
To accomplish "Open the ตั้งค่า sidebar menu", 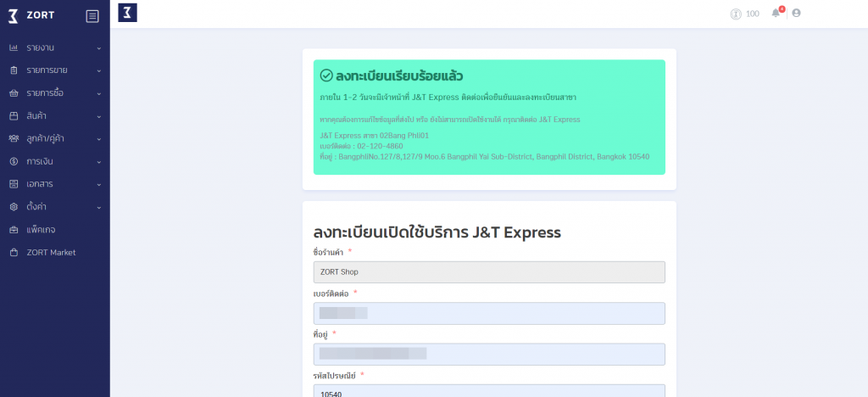I will pos(55,206).
